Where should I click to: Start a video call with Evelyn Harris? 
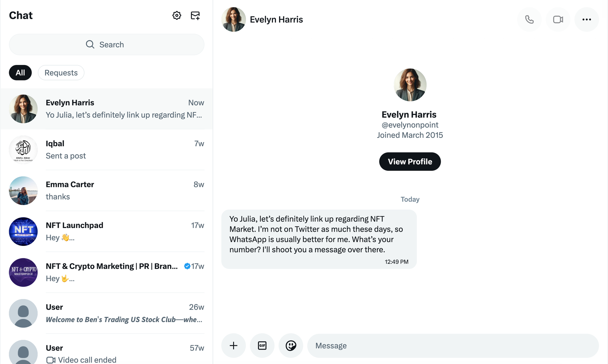click(x=558, y=19)
